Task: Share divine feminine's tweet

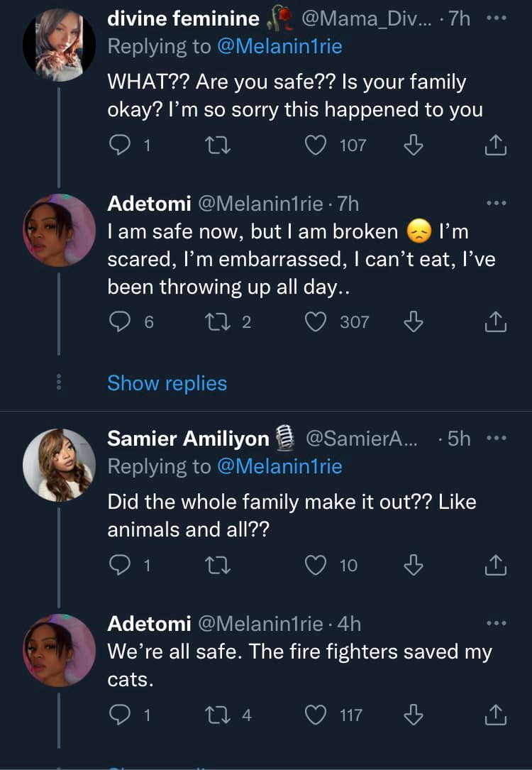Action: (x=496, y=145)
